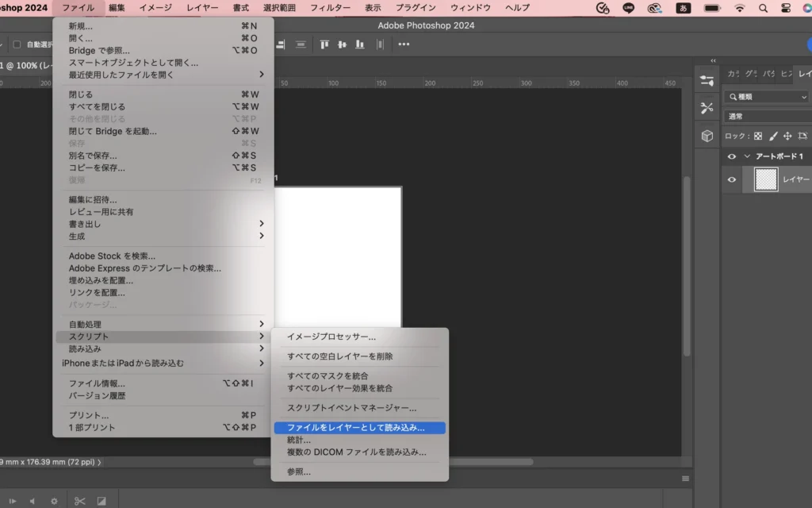The height and width of the screenshot is (508, 812).
Task: Click the lock position move icon
Action: 787,137
